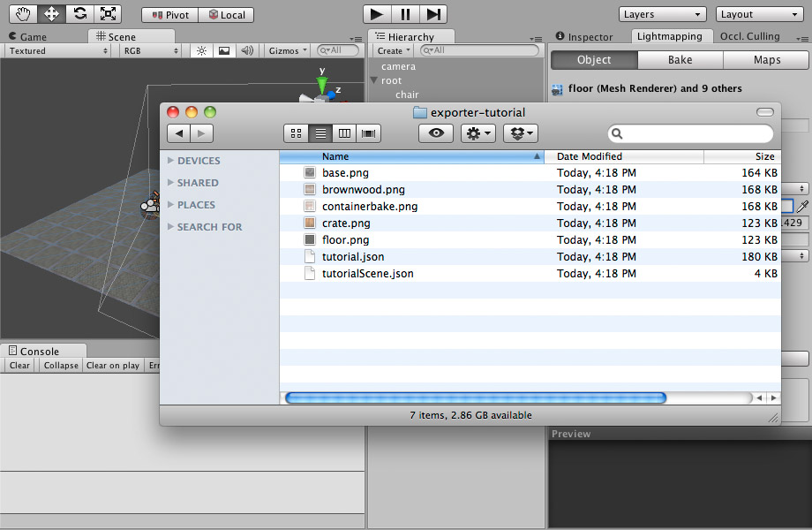
Task: Open the Gizmos dropdown
Action: 284,50
